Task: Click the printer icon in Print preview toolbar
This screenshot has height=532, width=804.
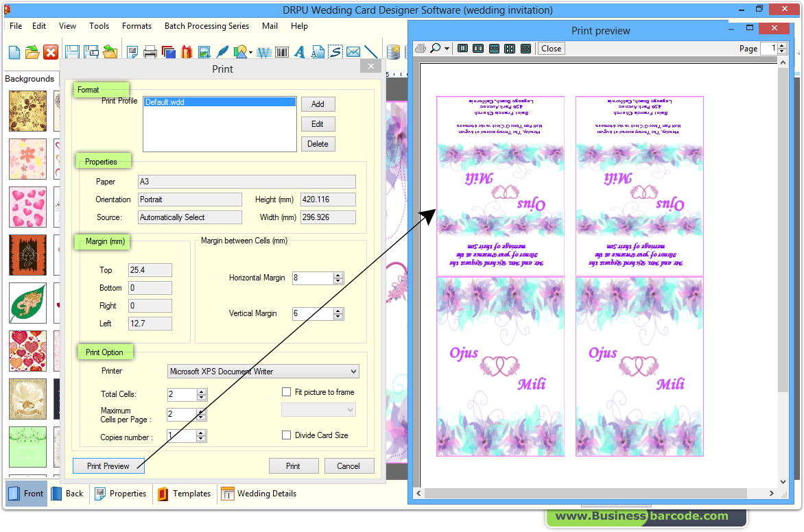Action: tap(421, 49)
